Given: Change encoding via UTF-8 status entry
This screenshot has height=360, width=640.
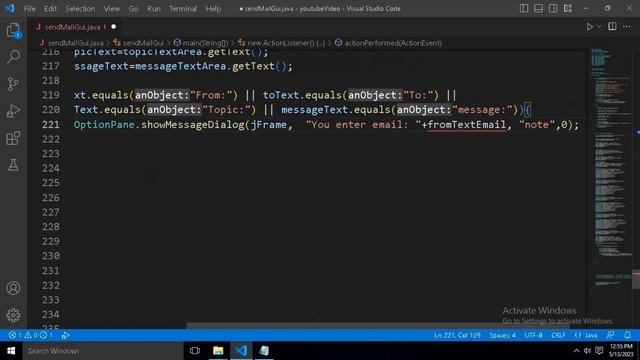Looking at the screenshot, I should point(533,335).
